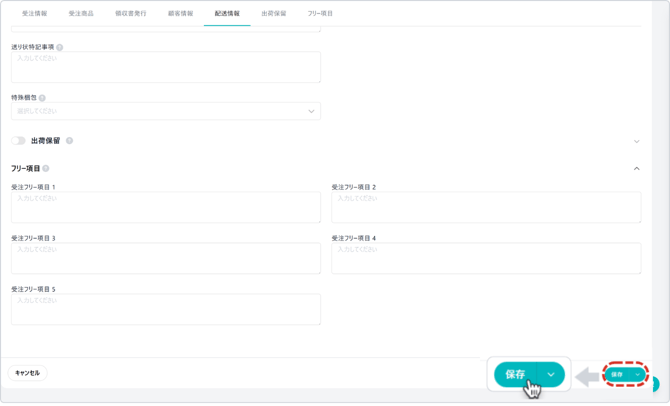
Task: Go to the フリー項目 tab
Action: pyautogui.click(x=320, y=14)
